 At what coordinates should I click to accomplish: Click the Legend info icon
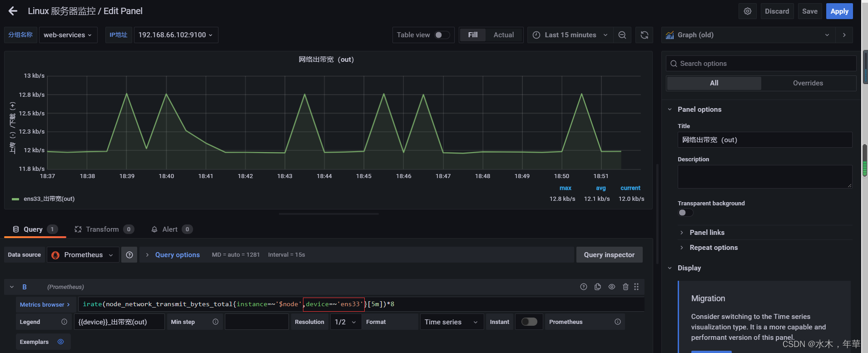coord(64,322)
